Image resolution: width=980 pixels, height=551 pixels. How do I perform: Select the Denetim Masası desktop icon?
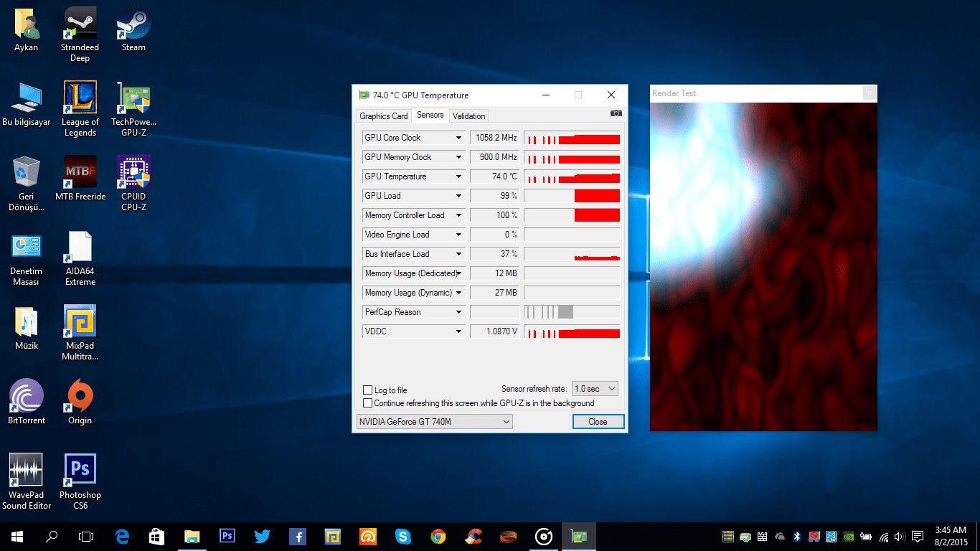pyautogui.click(x=27, y=258)
